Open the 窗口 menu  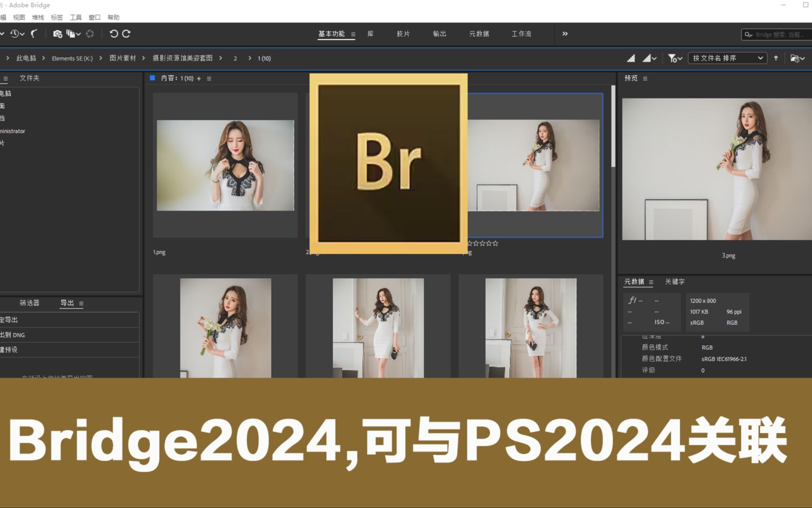coord(94,17)
